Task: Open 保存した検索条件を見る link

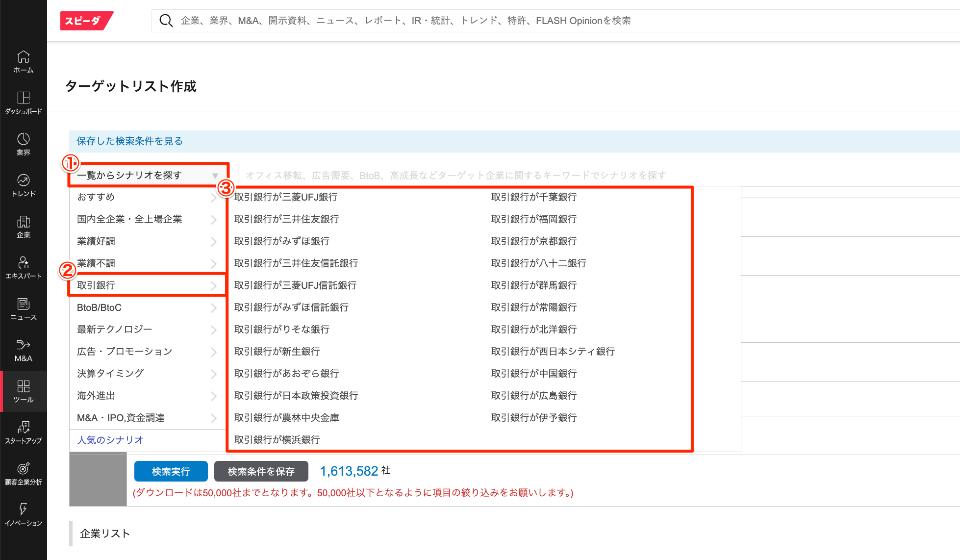Action: 129,141
